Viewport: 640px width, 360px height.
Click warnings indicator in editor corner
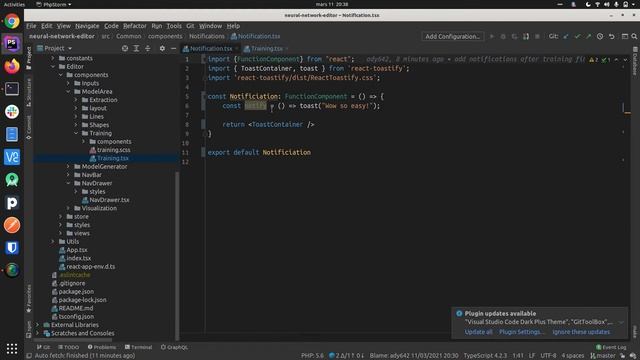(x=594, y=60)
